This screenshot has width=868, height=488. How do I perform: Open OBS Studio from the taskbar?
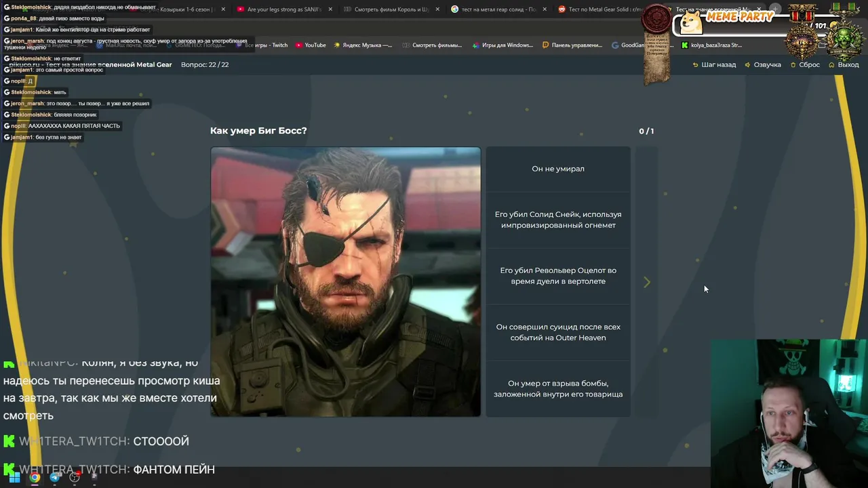[75, 477]
